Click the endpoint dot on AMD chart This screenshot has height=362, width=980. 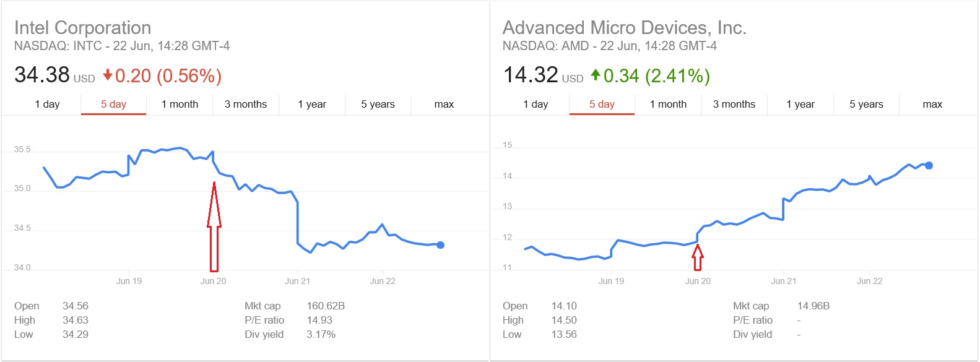coord(929,165)
